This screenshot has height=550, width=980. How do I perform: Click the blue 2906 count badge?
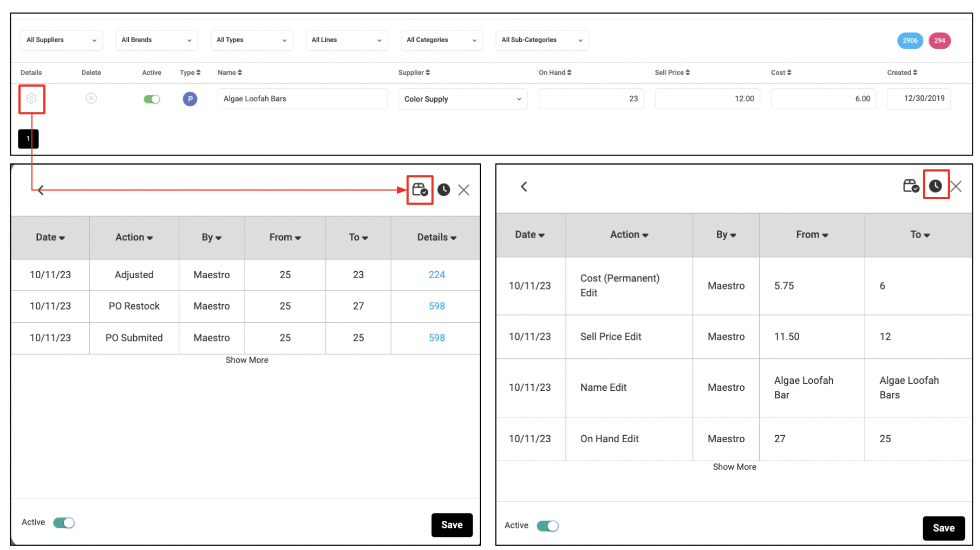tap(910, 41)
